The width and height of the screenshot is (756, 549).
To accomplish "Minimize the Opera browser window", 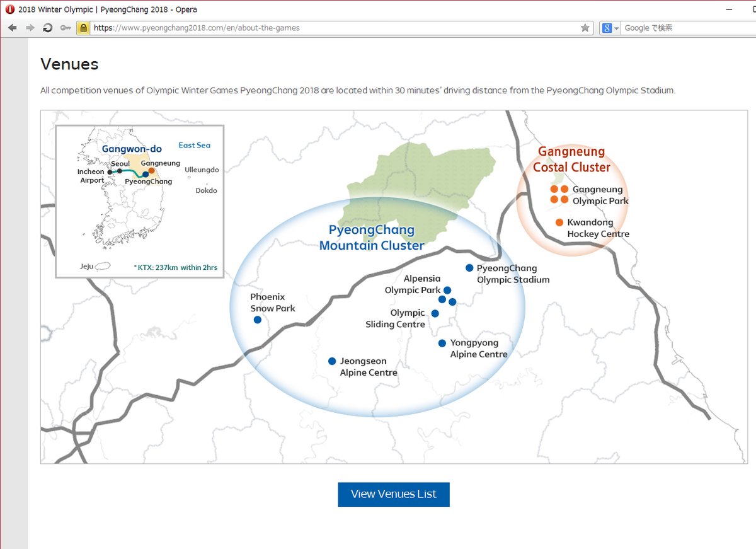I will [x=729, y=9].
